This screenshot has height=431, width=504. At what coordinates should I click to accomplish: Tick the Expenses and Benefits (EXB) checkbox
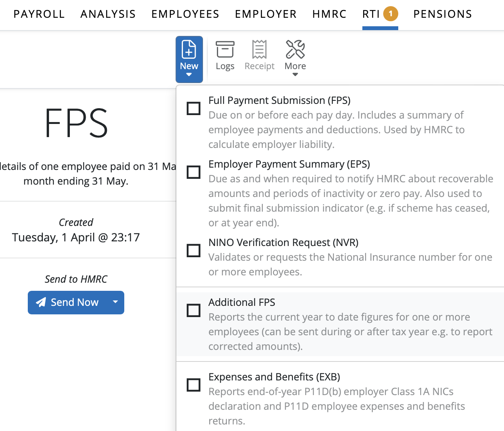(x=194, y=385)
